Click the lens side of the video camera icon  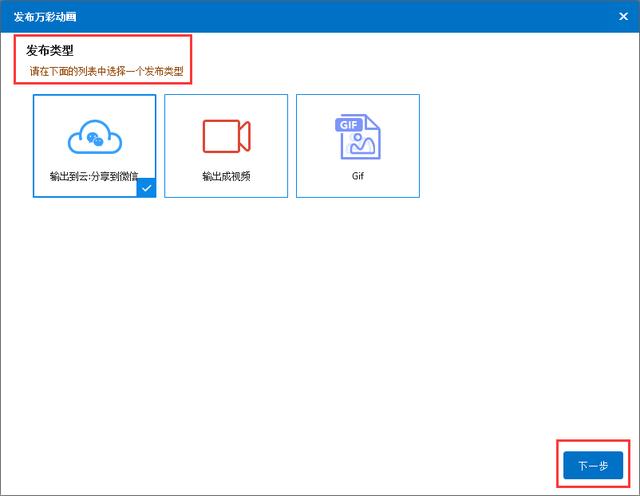pos(244,136)
